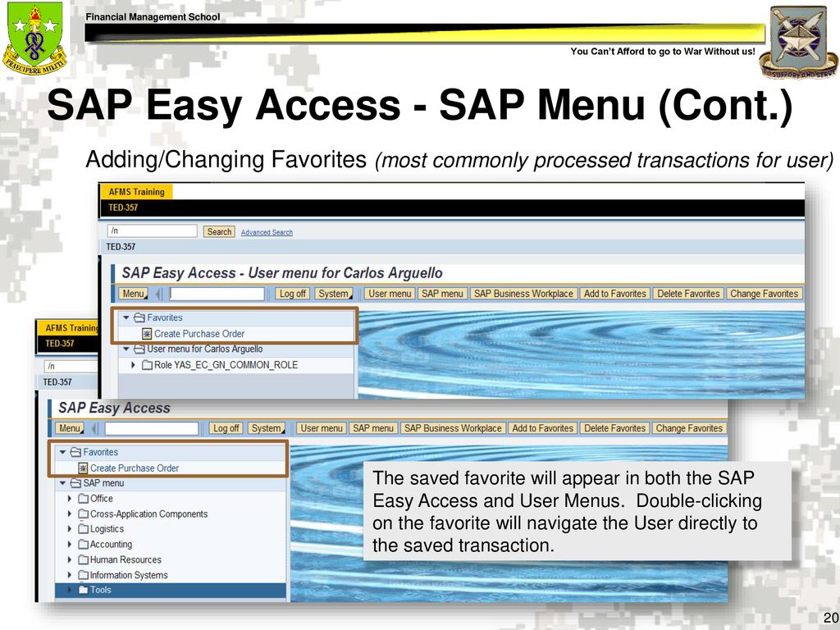The width and height of the screenshot is (840, 630).
Task: Select the Favorites folder icon in the lower window
Action: 75,452
